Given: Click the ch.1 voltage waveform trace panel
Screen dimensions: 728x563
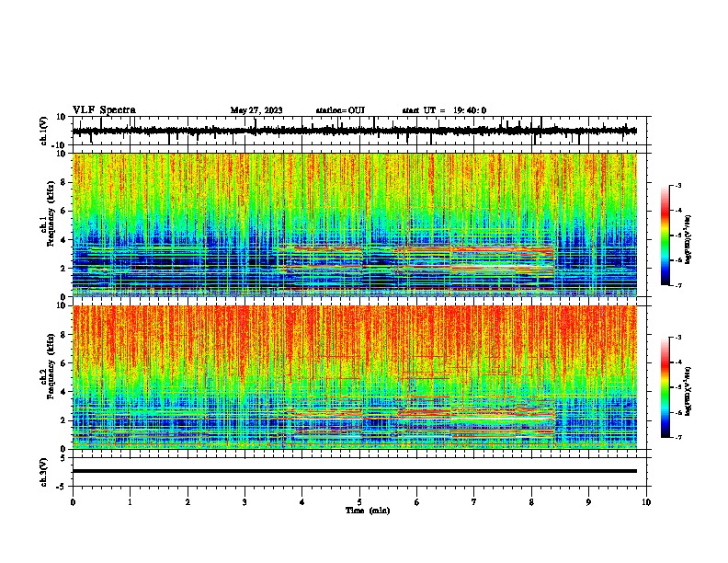Looking at the screenshot, I should click(x=358, y=131).
